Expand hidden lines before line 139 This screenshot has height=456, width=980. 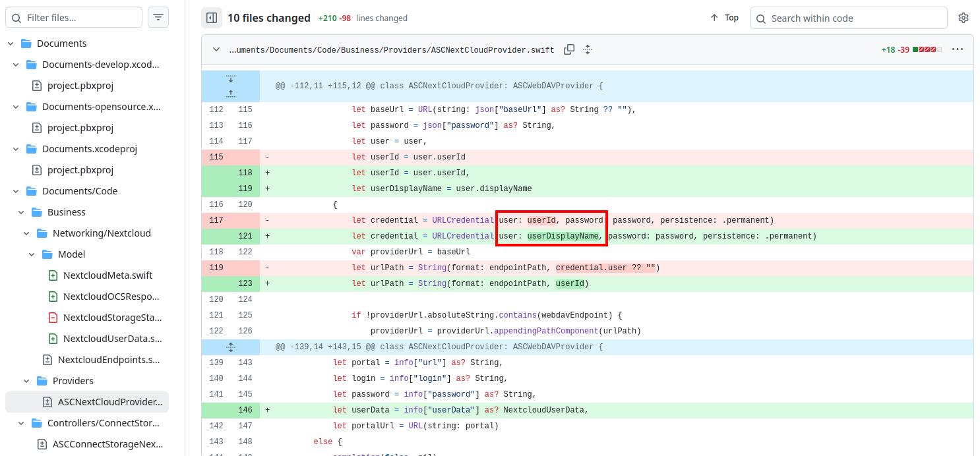[231, 347]
